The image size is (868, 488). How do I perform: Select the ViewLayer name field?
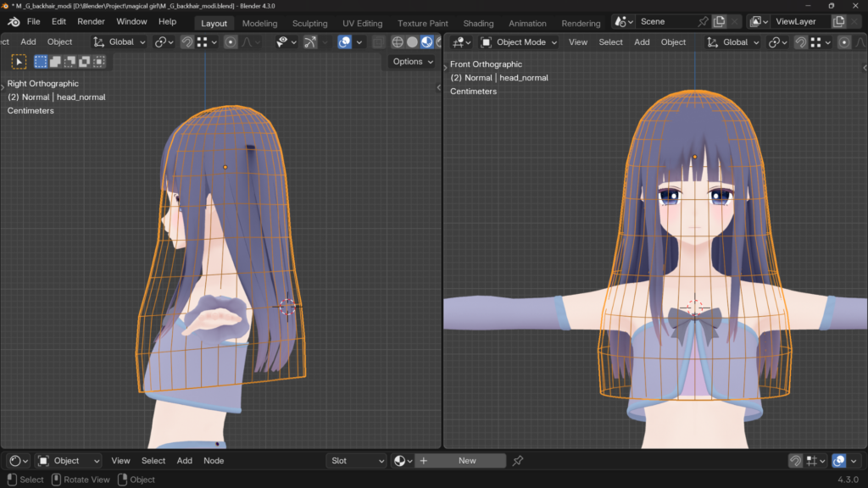click(x=798, y=22)
